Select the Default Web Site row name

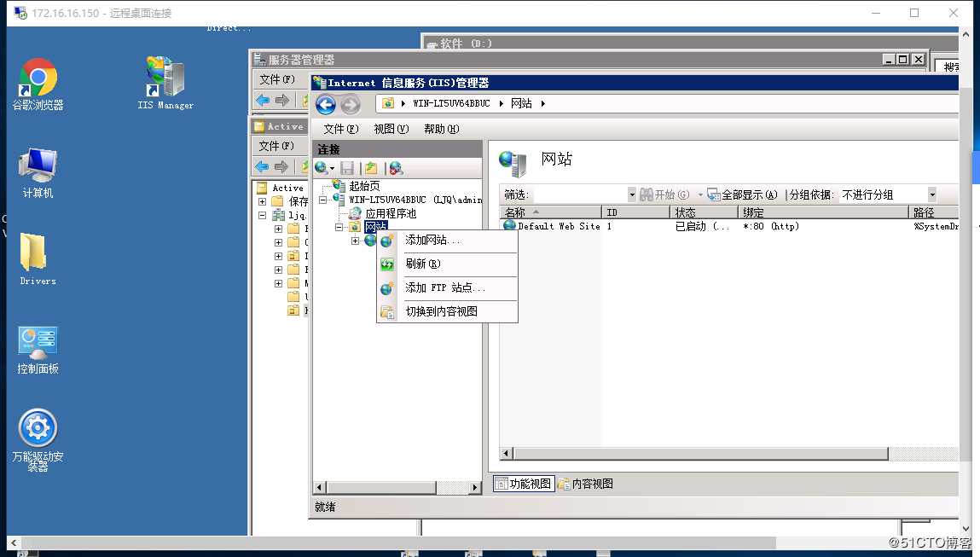coord(559,226)
